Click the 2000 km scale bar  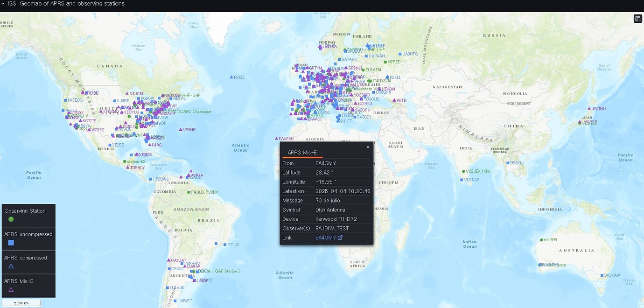click(x=21, y=303)
